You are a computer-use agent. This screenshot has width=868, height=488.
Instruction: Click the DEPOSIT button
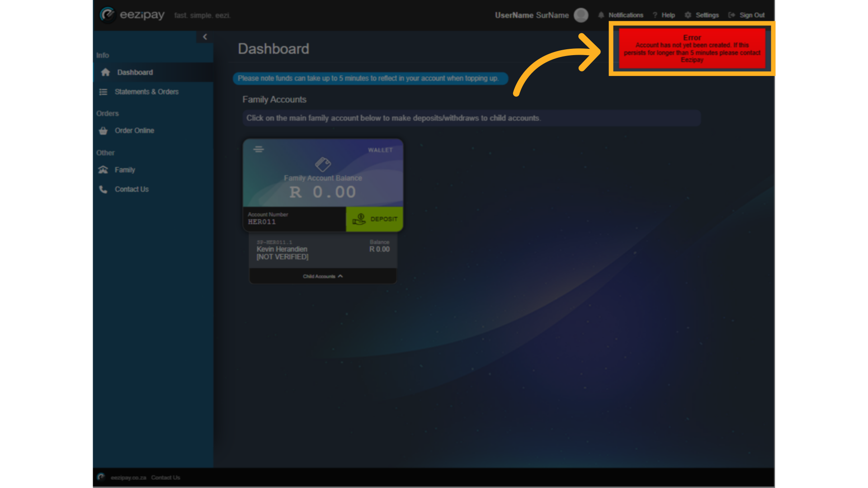pyautogui.click(x=374, y=219)
